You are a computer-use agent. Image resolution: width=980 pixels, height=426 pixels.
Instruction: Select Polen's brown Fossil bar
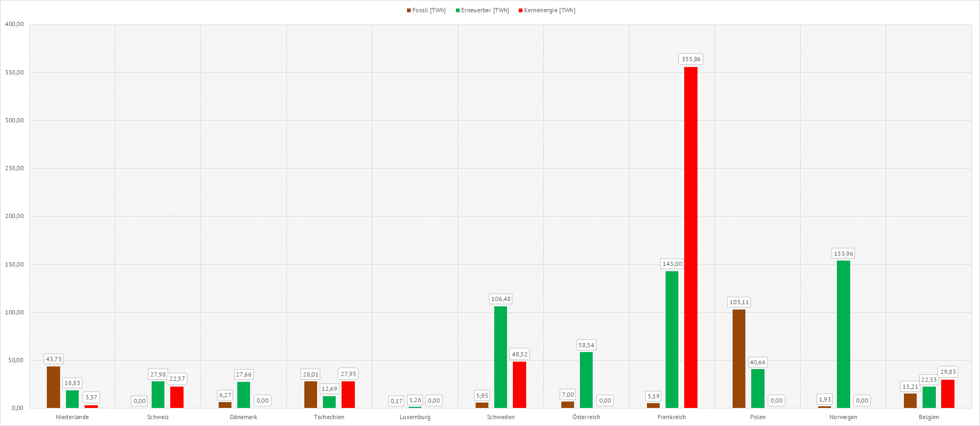click(x=739, y=358)
